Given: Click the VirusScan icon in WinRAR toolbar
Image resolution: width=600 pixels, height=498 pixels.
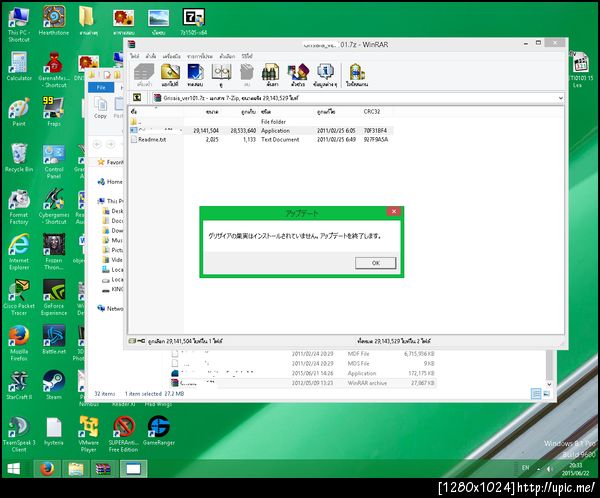Looking at the screenshot, I should pyautogui.click(x=357, y=75).
